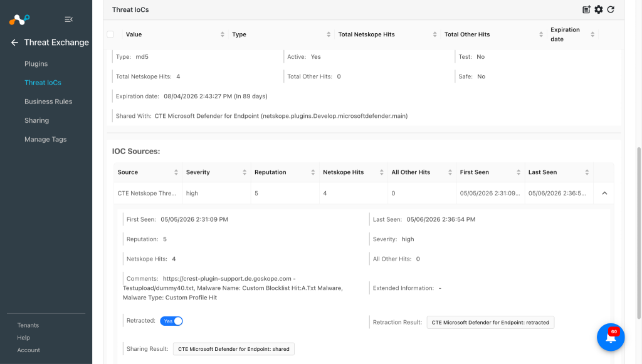This screenshot has height=364, width=642.
Task: Click the First Seen cell 05/05/2026 2:31:09
Action: coord(490,193)
